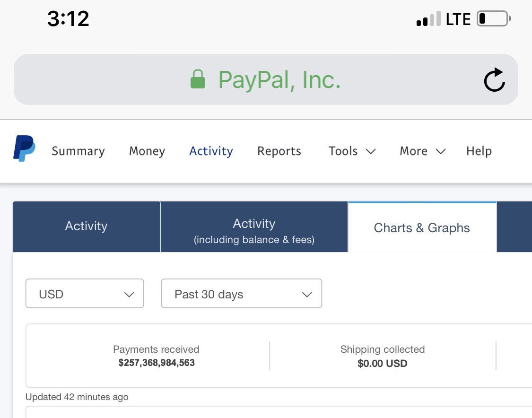This screenshot has width=532, height=418.
Task: Reload the page with refresh icon
Action: (494, 80)
